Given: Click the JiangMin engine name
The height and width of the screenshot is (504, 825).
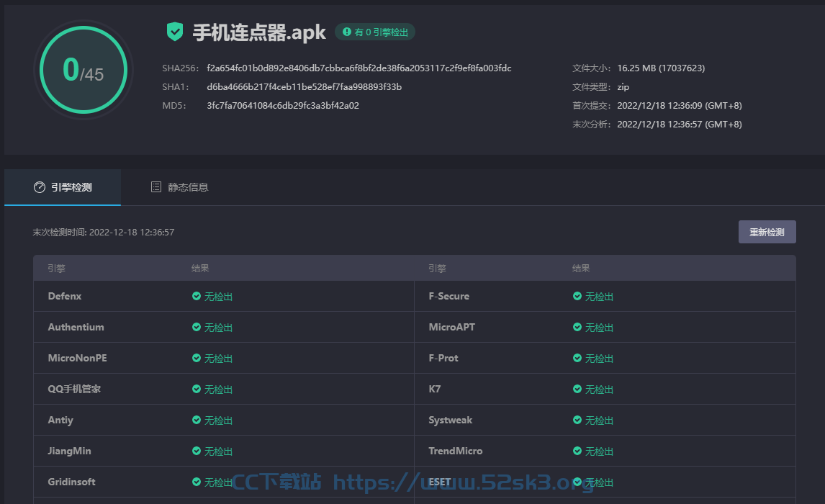Looking at the screenshot, I should (69, 451).
